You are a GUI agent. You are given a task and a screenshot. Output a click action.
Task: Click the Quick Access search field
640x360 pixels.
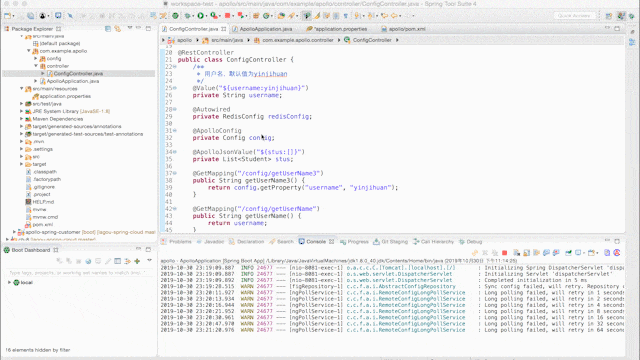[x=575, y=16]
